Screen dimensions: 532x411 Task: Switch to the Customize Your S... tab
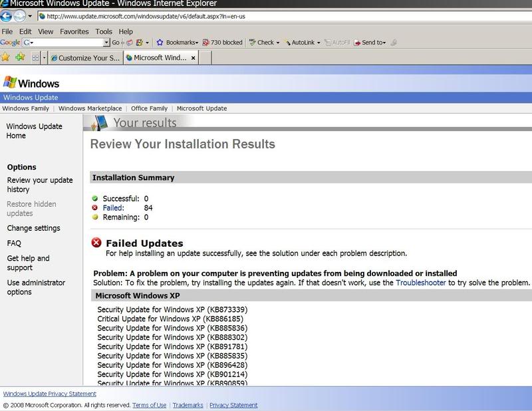coord(86,58)
